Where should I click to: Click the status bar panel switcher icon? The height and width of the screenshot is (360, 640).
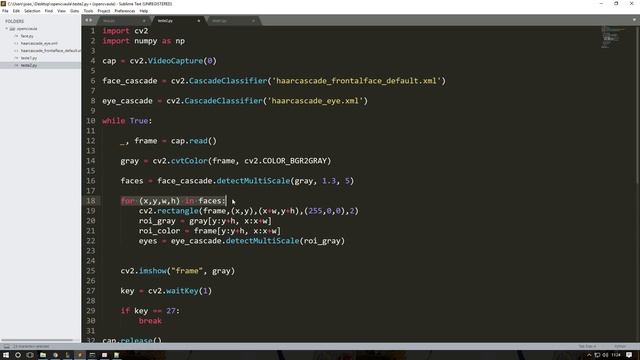(7, 346)
